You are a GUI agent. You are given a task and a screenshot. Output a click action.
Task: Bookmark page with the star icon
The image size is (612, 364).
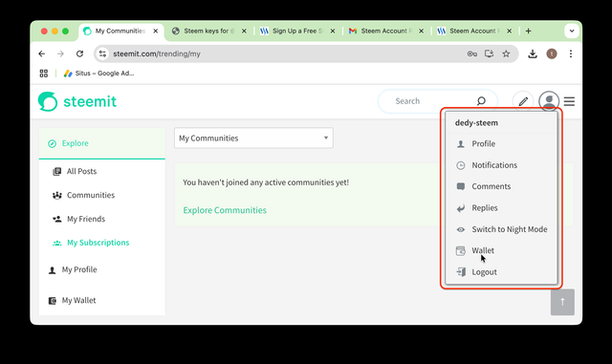[x=506, y=54]
